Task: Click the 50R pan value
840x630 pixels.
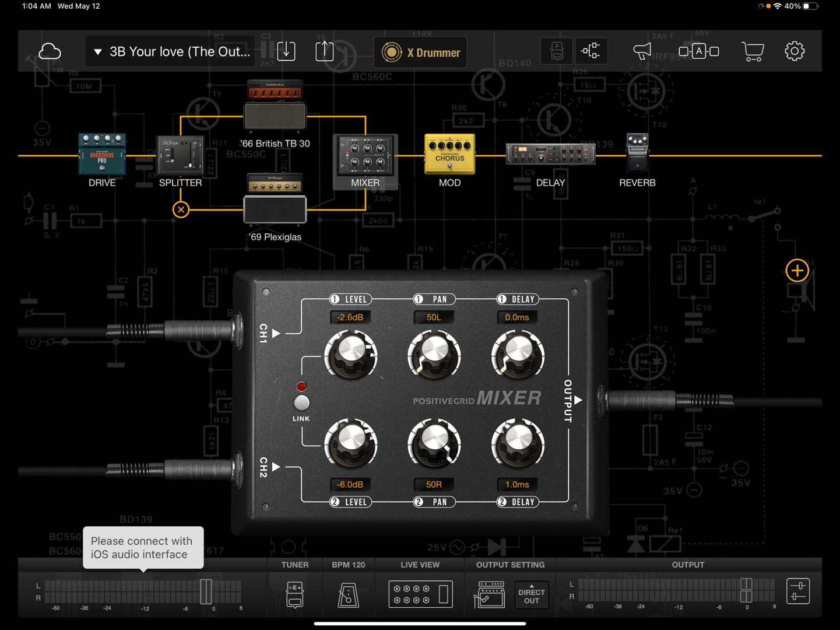Action: tap(434, 484)
